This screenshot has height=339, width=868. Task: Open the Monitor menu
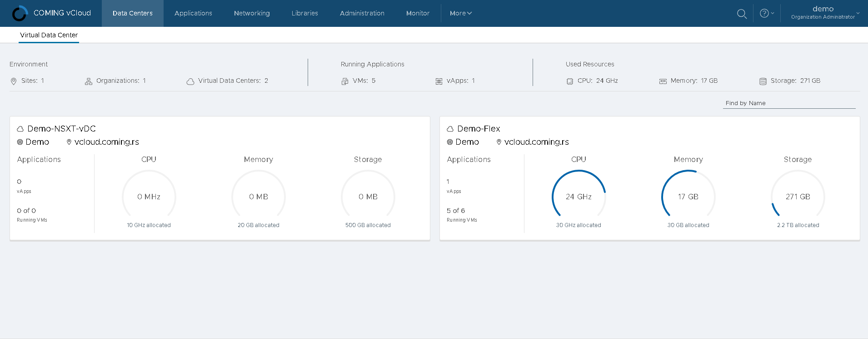pyautogui.click(x=418, y=13)
